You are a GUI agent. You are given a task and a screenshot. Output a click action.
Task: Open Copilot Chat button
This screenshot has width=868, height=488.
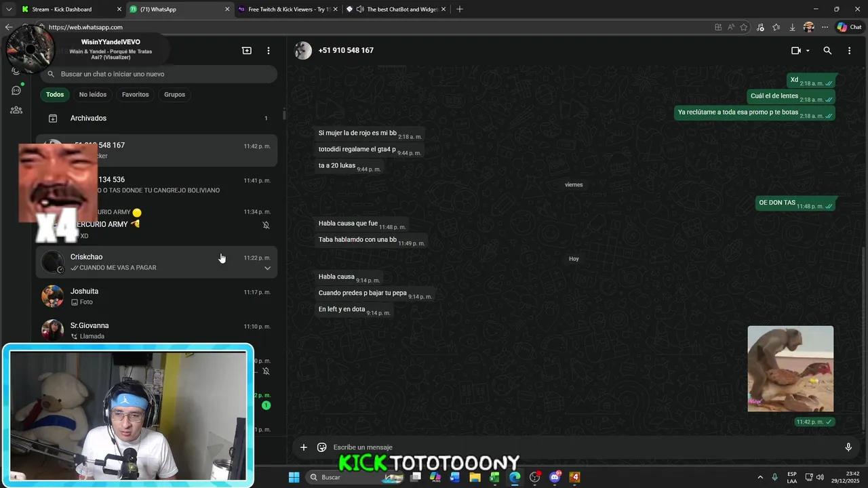[x=850, y=27]
